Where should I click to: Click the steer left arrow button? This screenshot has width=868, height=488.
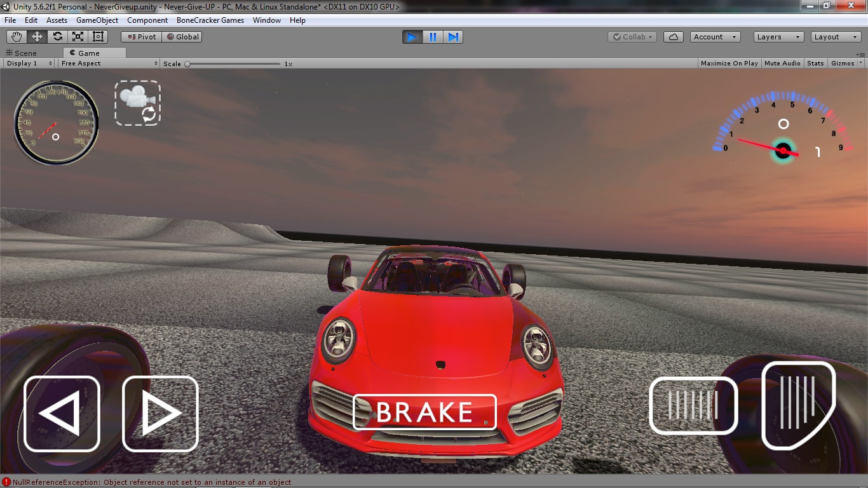click(62, 414)
